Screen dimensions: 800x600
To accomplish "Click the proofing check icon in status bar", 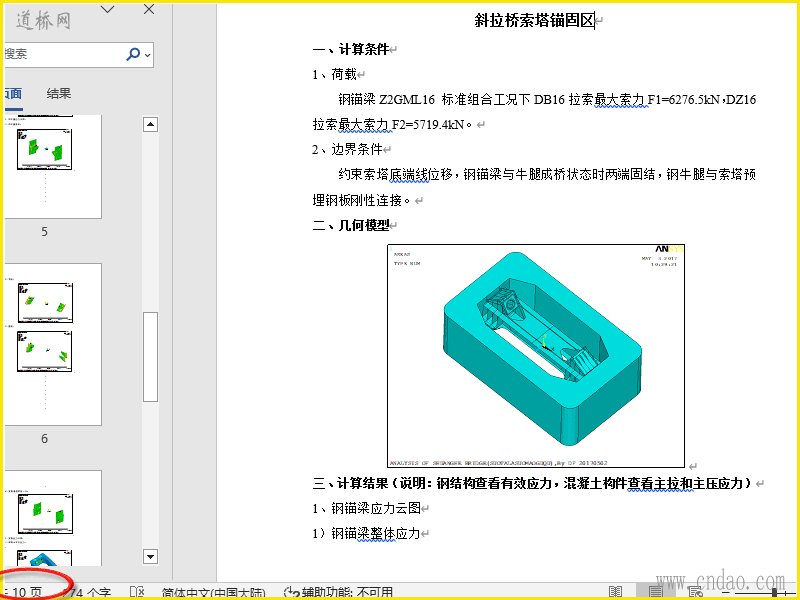I will tap(137, 592).
